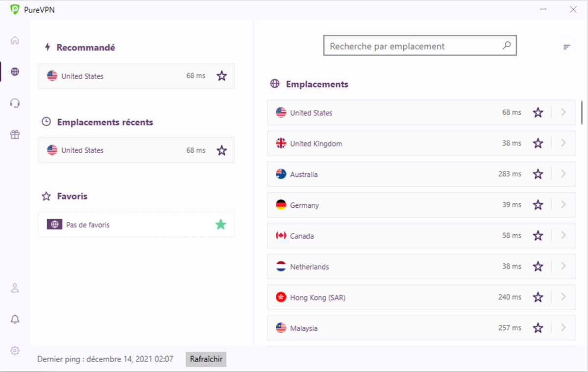The height and width of the screenshot is (372, 588).
Task: Expand Canada cities chevron
Action: [x=563, y=235]
